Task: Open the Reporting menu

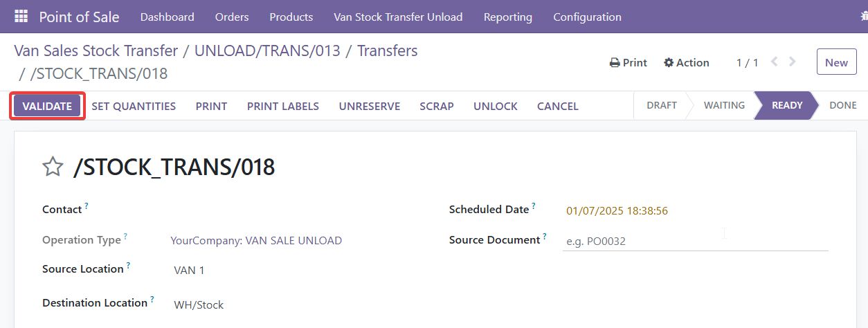Action: pos(507,17)
